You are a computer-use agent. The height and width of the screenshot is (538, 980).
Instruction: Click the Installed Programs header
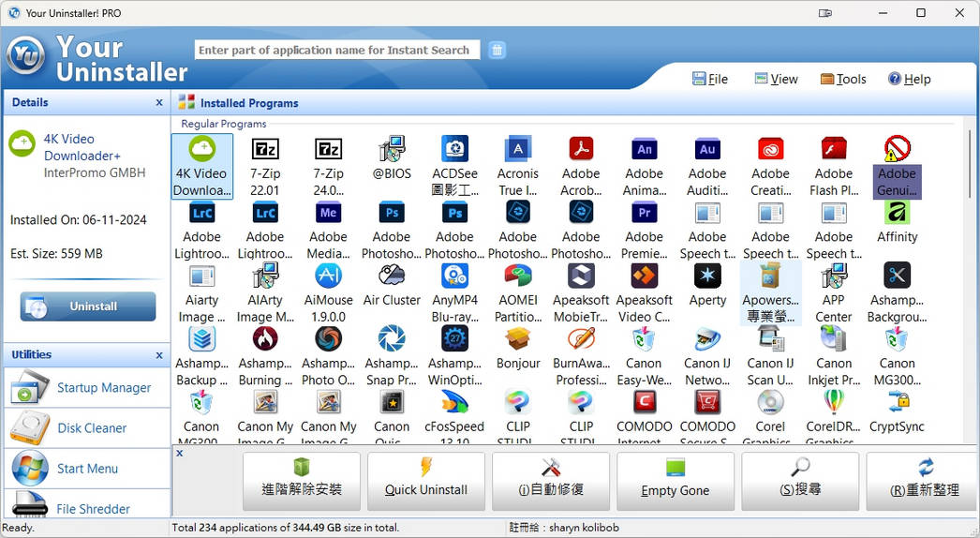tap(249, 103)
